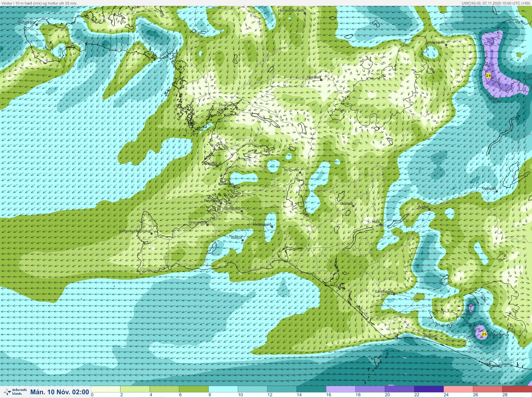The image size is (532, 398).
Task: Click the yellow 25 gust marker near Setur
Action: pos(488,75)
